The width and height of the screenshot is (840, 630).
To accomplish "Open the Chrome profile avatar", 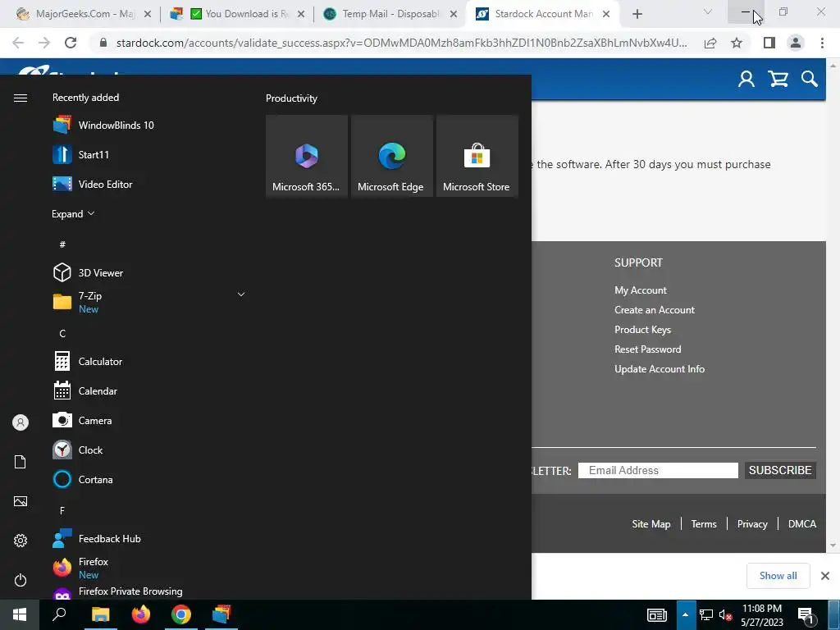I will pos(796,43).
